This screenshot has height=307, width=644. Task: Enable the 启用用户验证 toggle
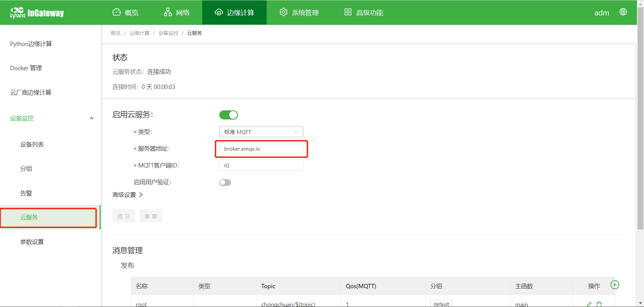[x=225, y=183]
